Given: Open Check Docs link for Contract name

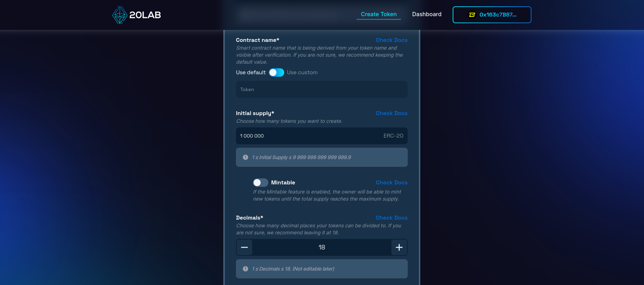Looking at the screenshot, I should 391,40.
